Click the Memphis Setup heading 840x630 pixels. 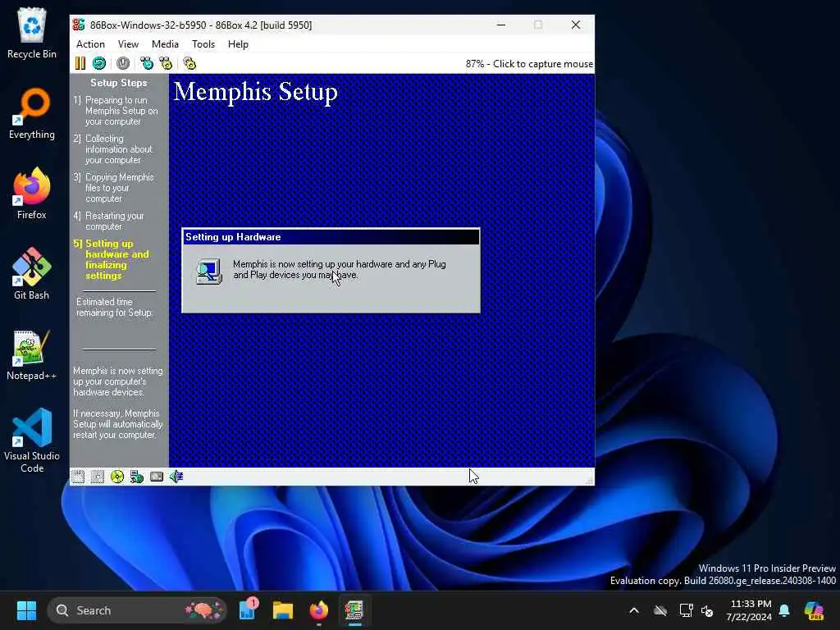tap(256, 92)
